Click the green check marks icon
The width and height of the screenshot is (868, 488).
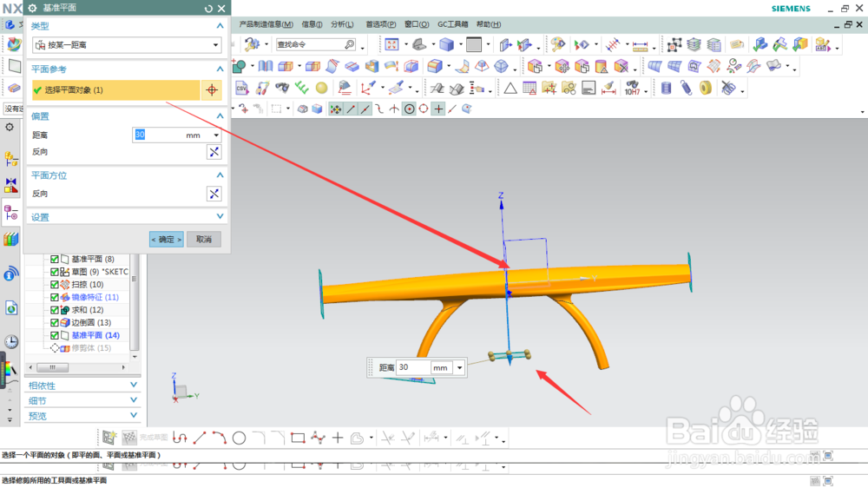click(x=301, y=88)
